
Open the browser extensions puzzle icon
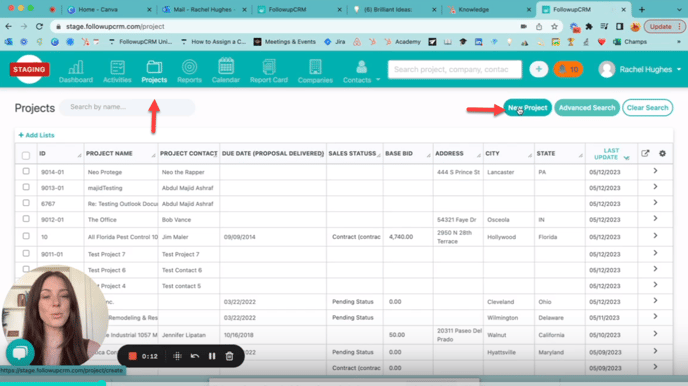pyautogui.click(x=589, y=26)
